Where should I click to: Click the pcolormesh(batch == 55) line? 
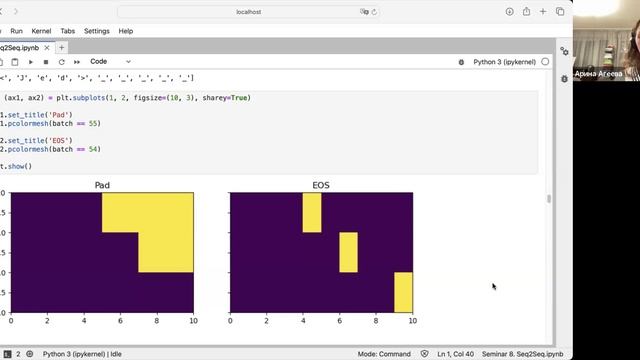pos(50,124)
